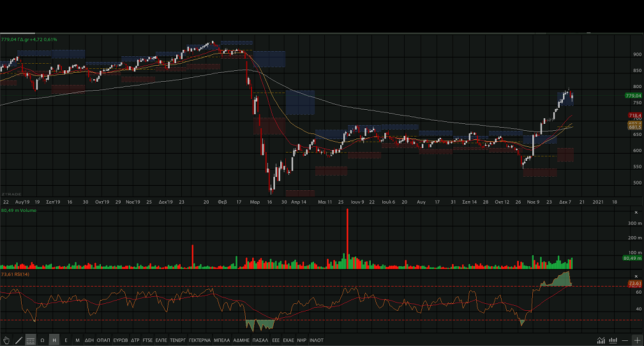This screenshot has height=346, width=644.
Task: Zoom out with the minus icon
Action: [625, 340]
